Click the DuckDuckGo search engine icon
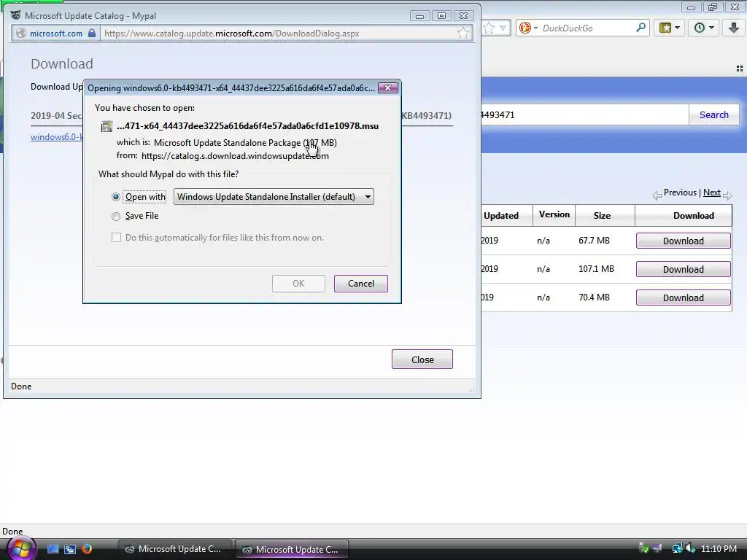Viewport: 747px width, 560px height. tap(525, 28)
